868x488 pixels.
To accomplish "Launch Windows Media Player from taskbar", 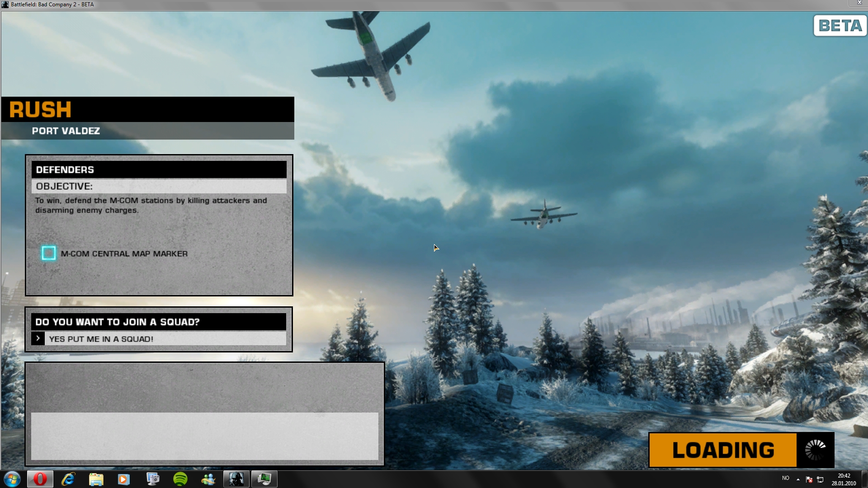I will [124, 479].
